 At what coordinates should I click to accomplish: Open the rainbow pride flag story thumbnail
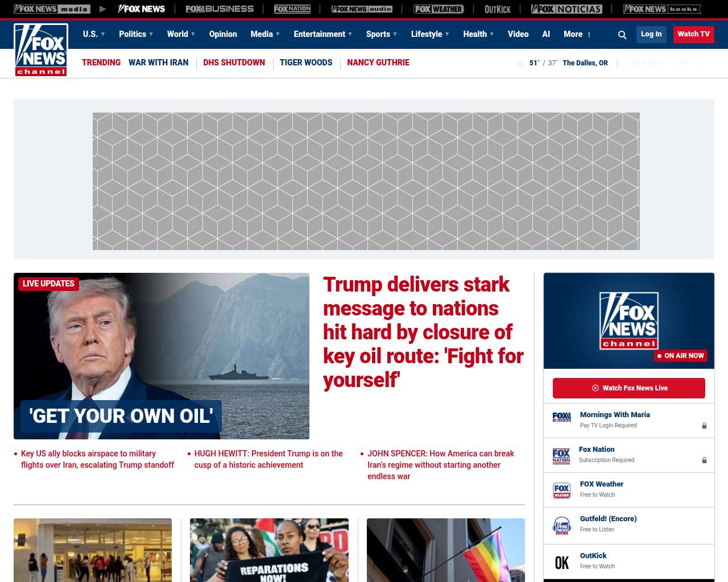446,550
